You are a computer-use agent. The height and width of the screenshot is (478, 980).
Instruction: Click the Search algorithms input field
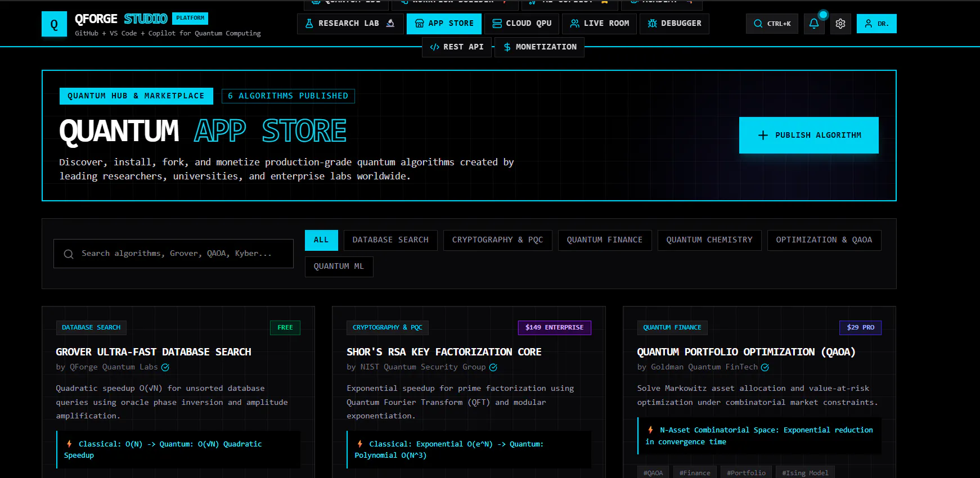(173, 254)
